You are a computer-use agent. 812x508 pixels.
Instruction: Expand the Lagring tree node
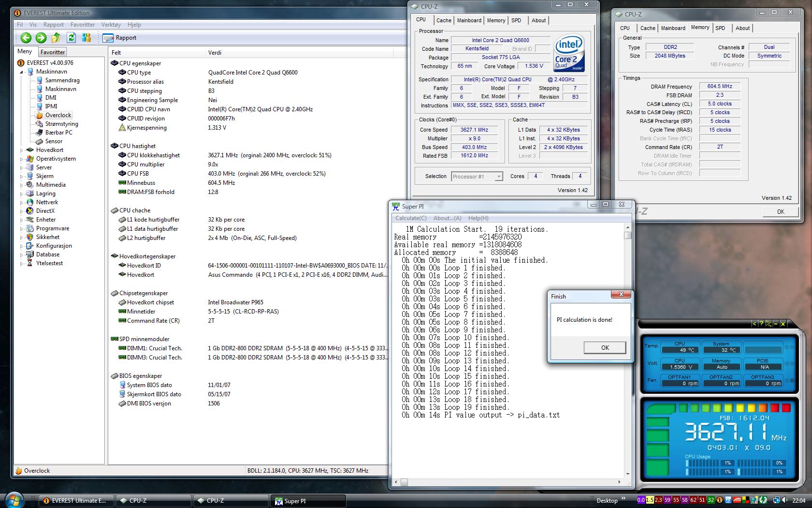point(21,194)
